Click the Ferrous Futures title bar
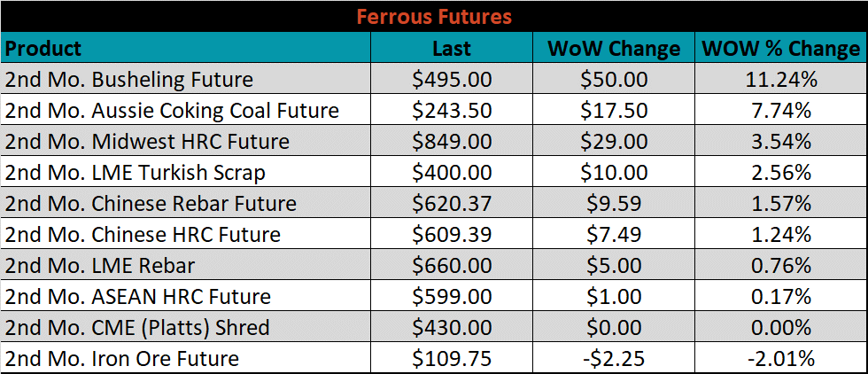The image size is (868, 374). pyautogui.click(x=434, y=16)
